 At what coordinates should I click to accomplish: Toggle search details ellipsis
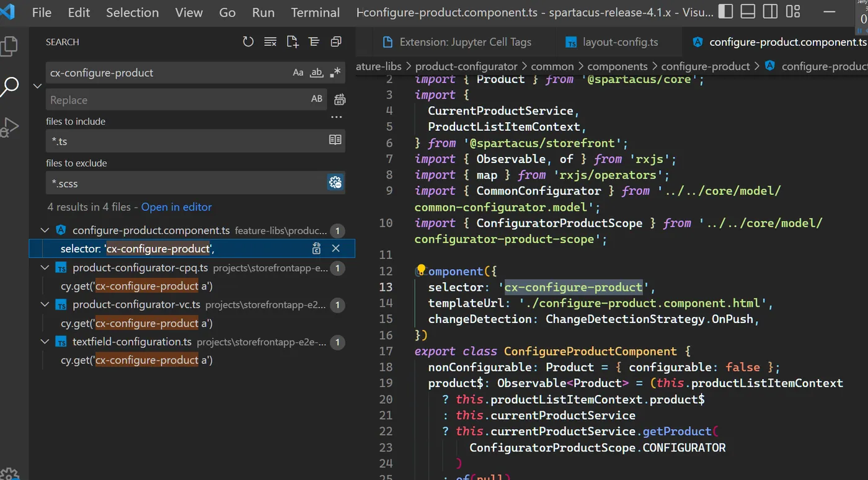337,117
